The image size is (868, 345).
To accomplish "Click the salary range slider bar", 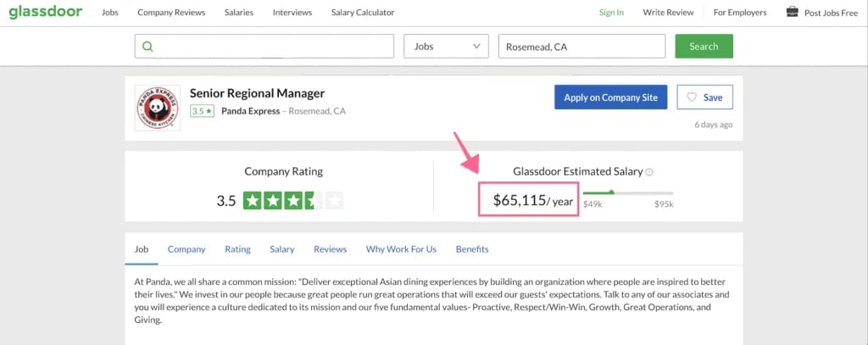I will [x=627, y=193].
